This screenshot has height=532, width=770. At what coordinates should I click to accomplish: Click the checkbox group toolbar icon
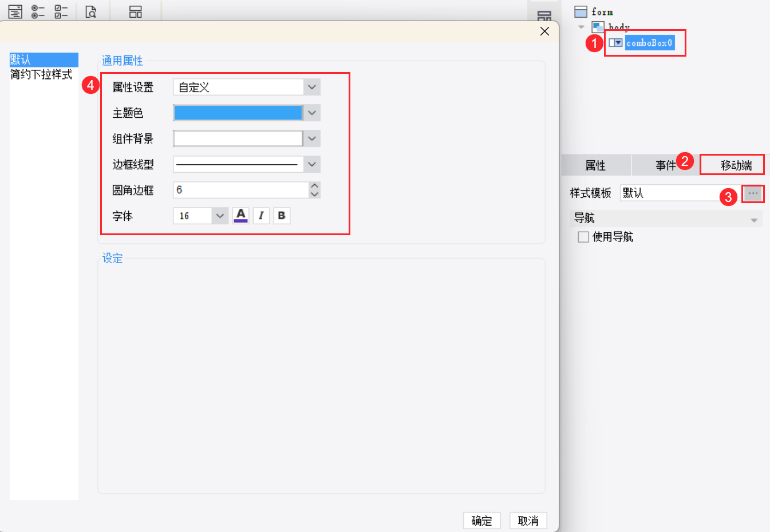(x=61, y=11)
